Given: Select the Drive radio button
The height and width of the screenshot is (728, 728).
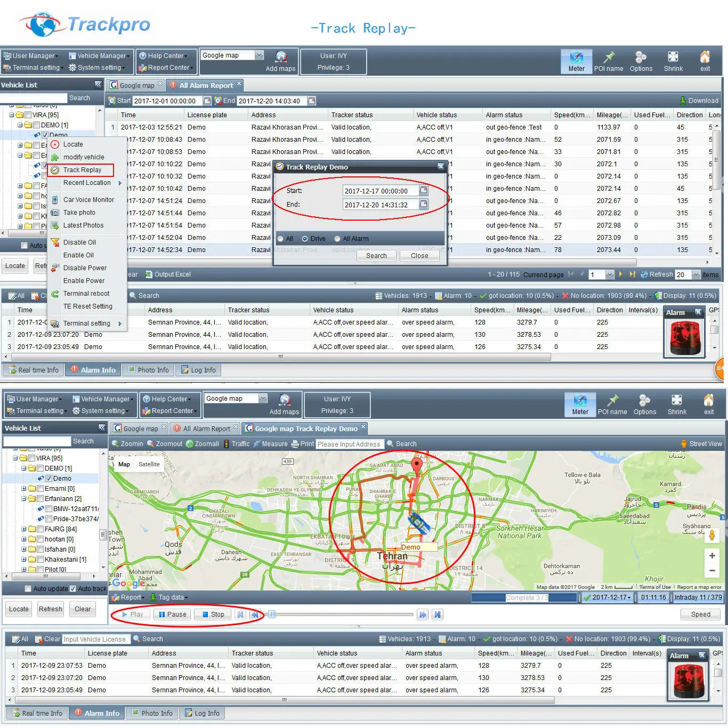Looking at the screenshot, I should click(304, 239).
